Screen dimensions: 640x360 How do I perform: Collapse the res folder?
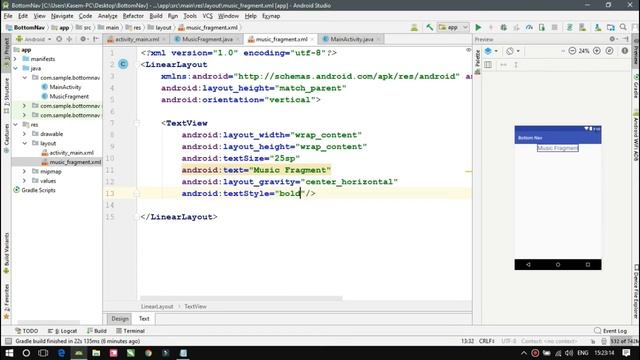pos(16,124)
